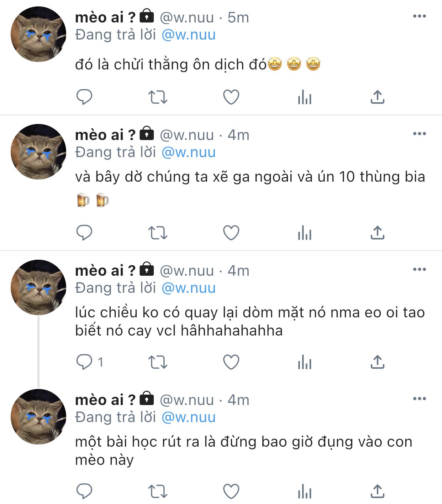View analytics for the "10 thùng bia" tweet
Viewport: 442px width, 504px height.
(305, 233)
